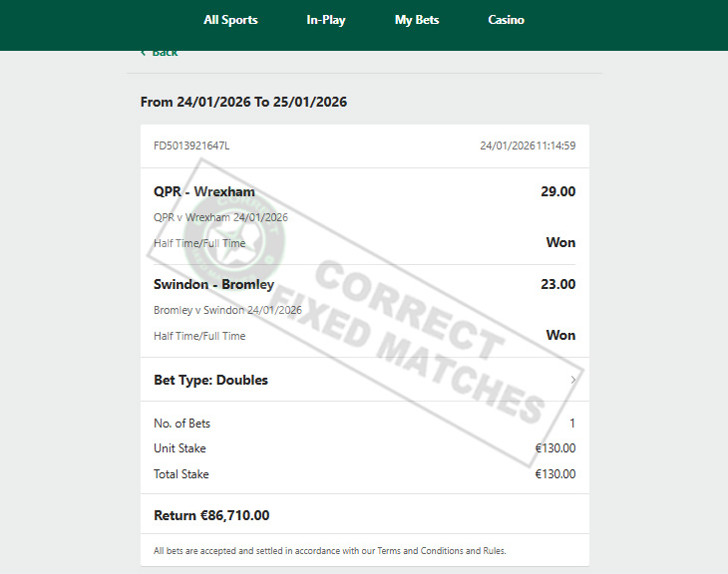Go to the Casino tab
Viewport: 728px width, 574px height.
coord(506,20)
